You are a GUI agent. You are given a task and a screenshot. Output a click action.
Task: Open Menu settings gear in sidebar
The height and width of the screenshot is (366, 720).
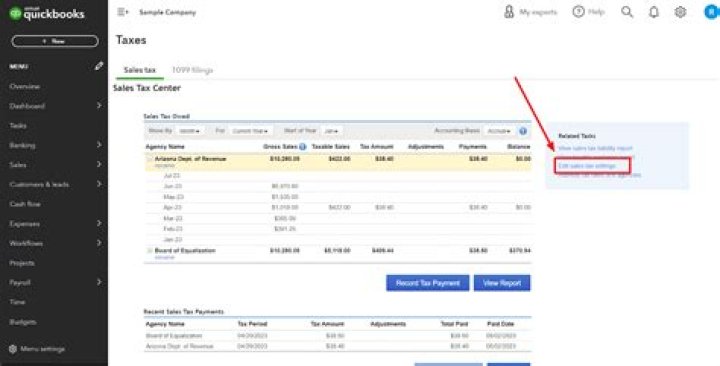click(13, 349)
